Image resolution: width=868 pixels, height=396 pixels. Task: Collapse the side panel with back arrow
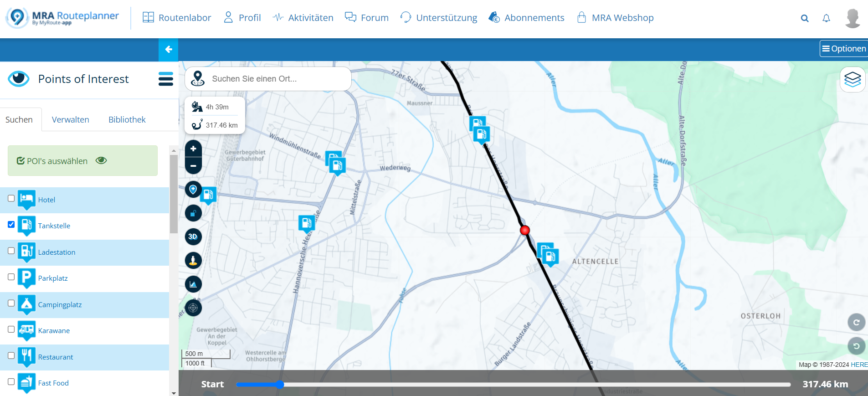point(168,49)
